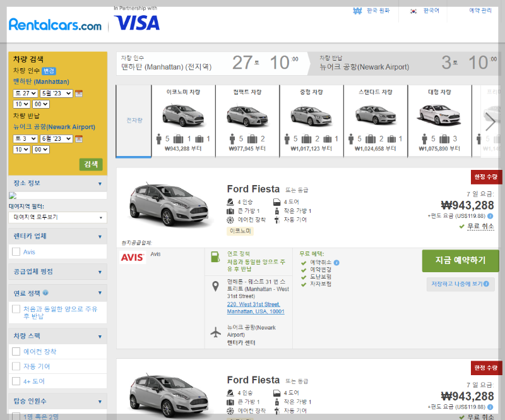Open the return minute dropdown
The image size is (505, 420).
point(41,150)
